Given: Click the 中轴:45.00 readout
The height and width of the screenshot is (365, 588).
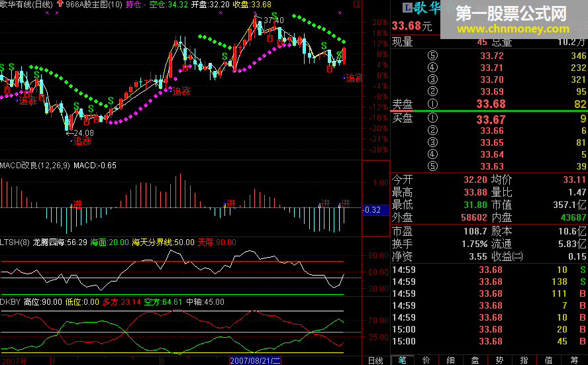Looking at the screenshot, I should 205,302.
